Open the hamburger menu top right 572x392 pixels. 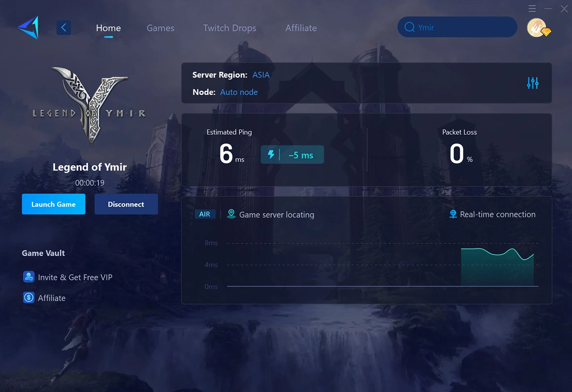tap(532, 8)
